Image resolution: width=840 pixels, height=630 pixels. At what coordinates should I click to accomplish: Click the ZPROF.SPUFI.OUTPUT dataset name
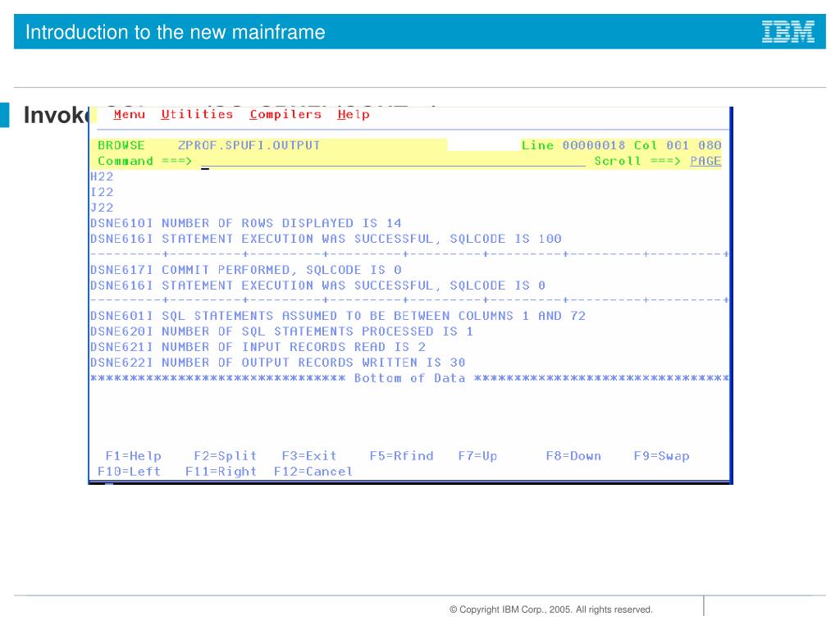[x=249, y=145]
